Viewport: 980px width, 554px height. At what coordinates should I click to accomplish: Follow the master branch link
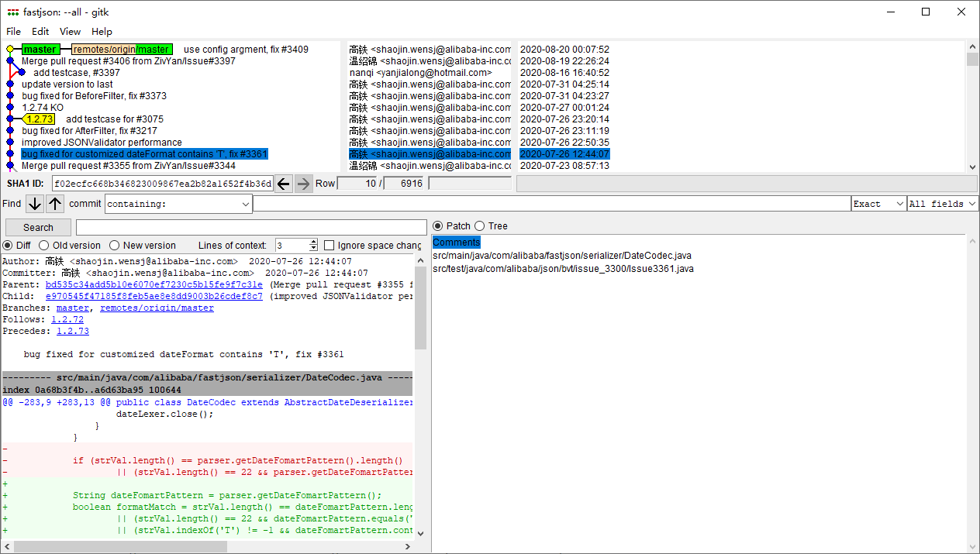click(x=73, y=308)
